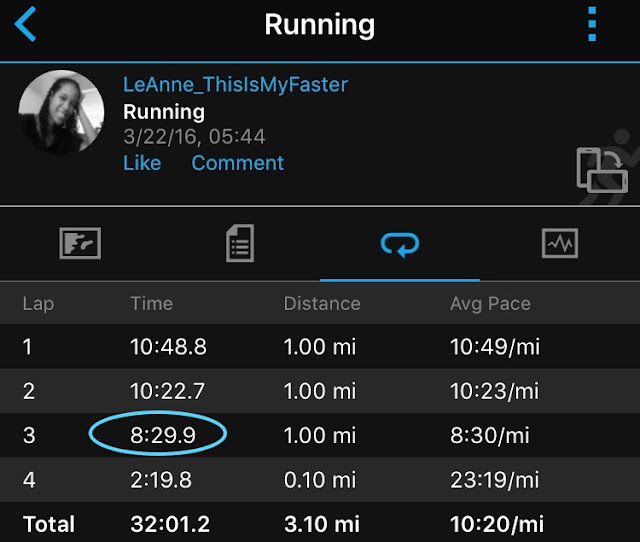
Task: Tap the Avg Pace column header
Action: point(490,304)
